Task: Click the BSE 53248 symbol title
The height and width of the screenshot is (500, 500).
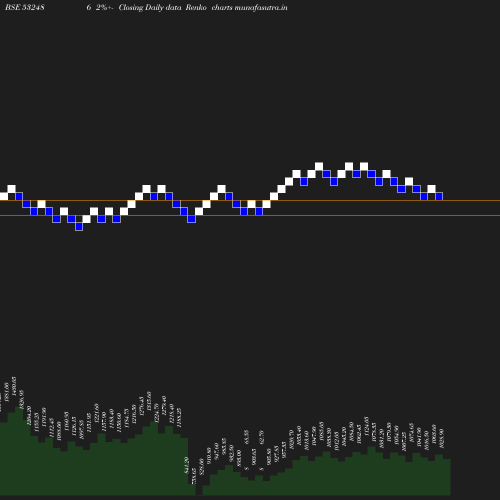Action: 25,7
